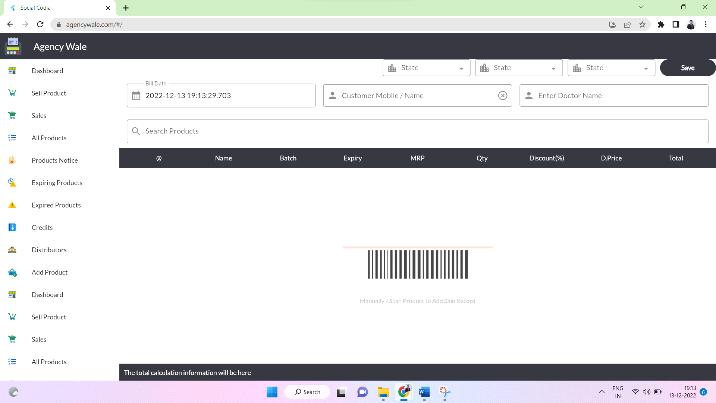Click the Name column header

tap(223, 158)
